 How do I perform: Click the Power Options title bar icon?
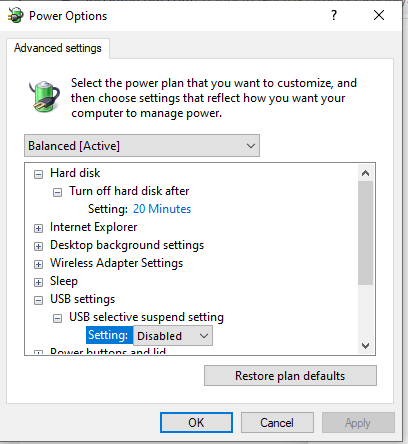[16, 16]
